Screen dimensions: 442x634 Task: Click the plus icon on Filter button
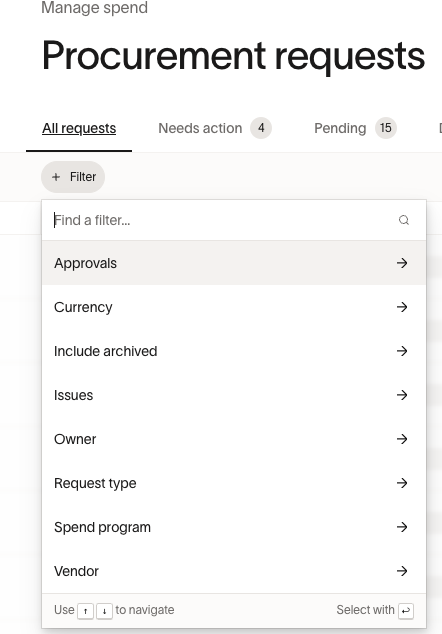coord(56,177)
